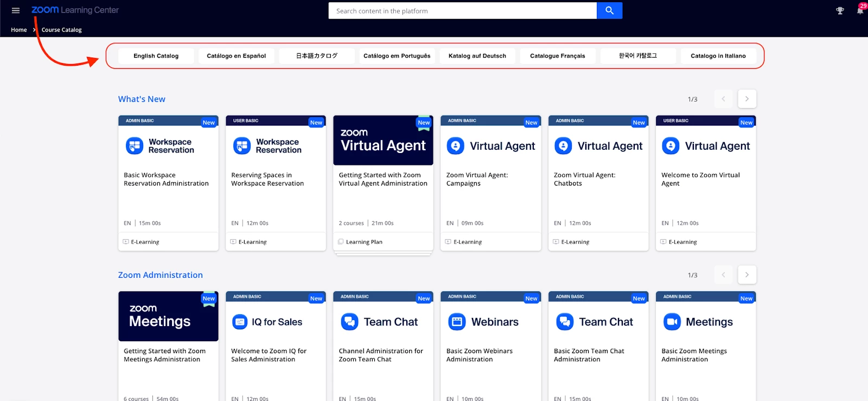This screenshot has width=868, height=401.
Task: Click Team Chat icon on Channel Administration card
Action: (349, 322)
